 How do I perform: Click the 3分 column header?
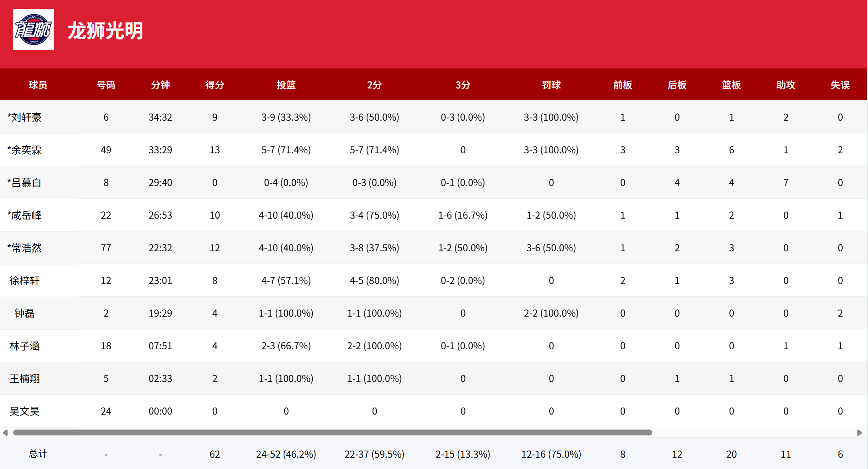(x=463, y=85)
